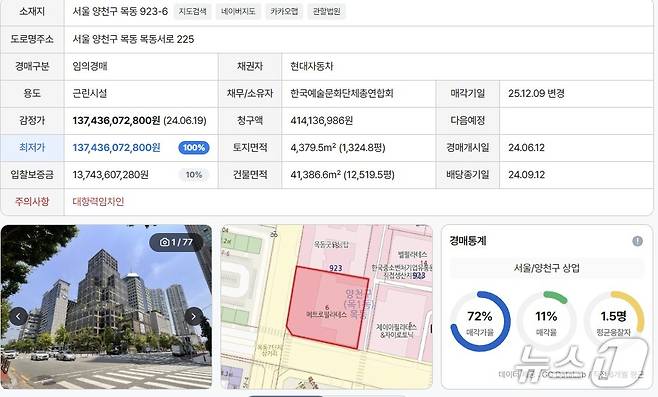Open the building street photo

coord(106,306)
